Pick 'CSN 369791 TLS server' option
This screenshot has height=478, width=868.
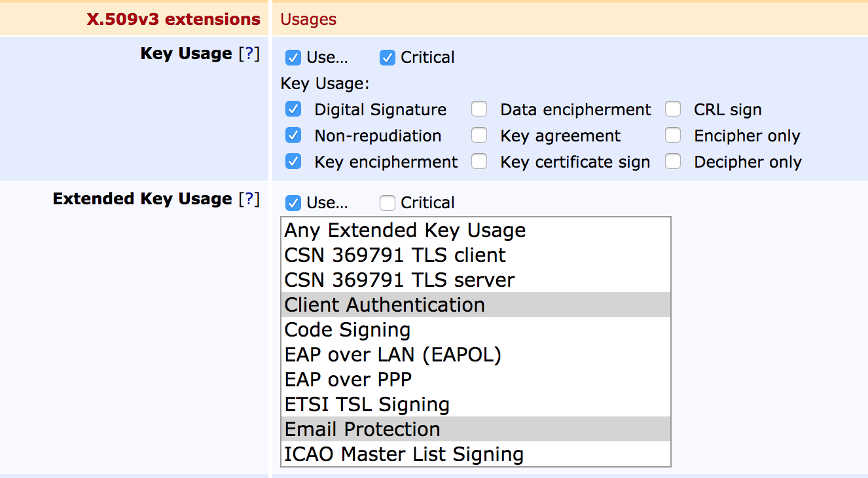(399, 280)
